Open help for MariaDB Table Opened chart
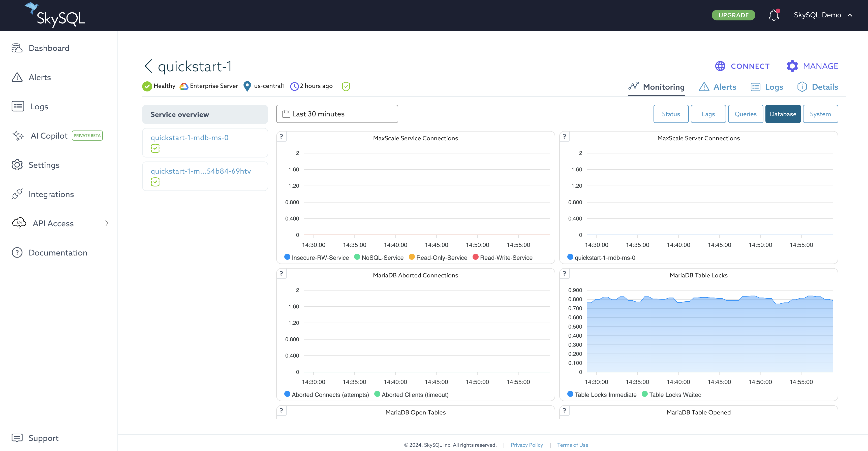The width and height of the screenshot is (868, 451). pos(564,411)
